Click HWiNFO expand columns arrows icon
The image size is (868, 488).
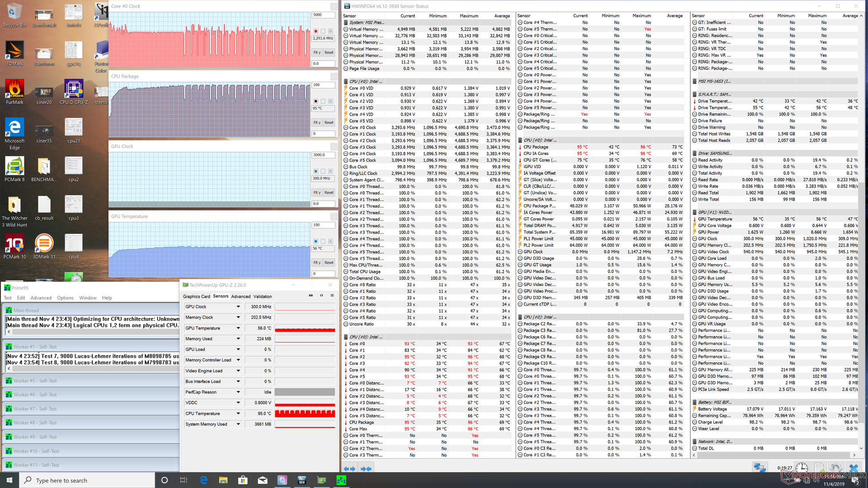pos(349,469)
